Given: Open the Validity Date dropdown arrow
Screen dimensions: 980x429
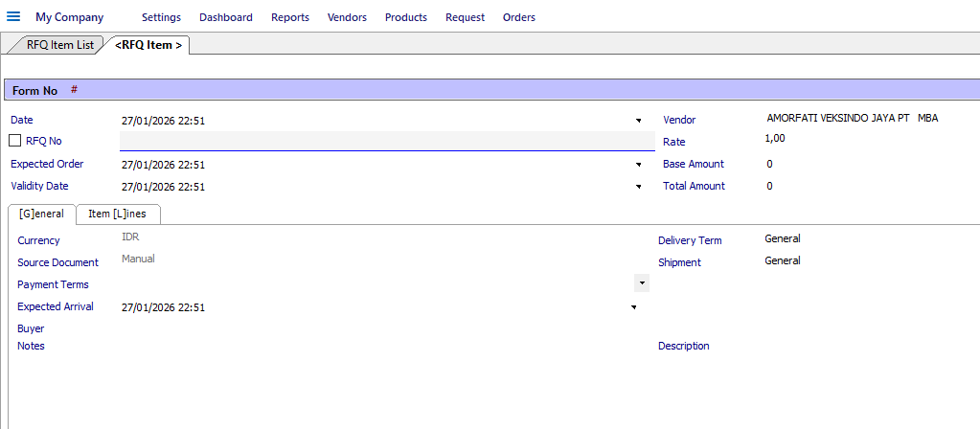Looking at the screenshot, I should click(639, 187).
